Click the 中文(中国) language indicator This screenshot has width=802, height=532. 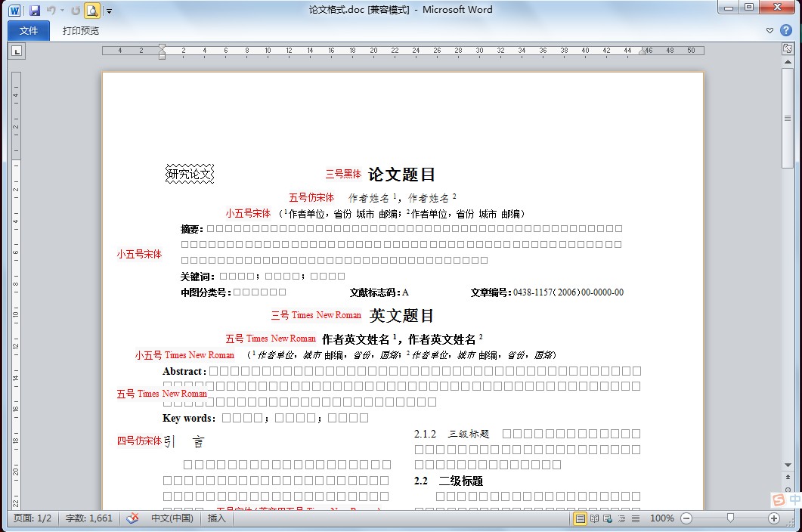[x=172, y=518]
